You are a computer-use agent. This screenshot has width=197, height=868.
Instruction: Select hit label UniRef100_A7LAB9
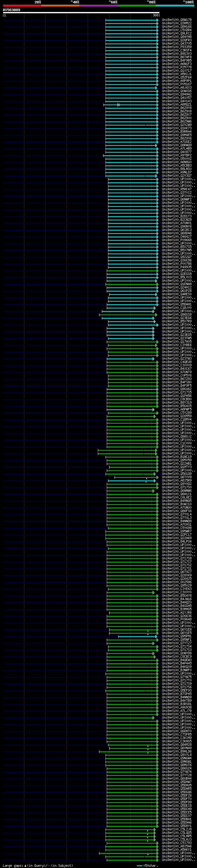point(177,149)
